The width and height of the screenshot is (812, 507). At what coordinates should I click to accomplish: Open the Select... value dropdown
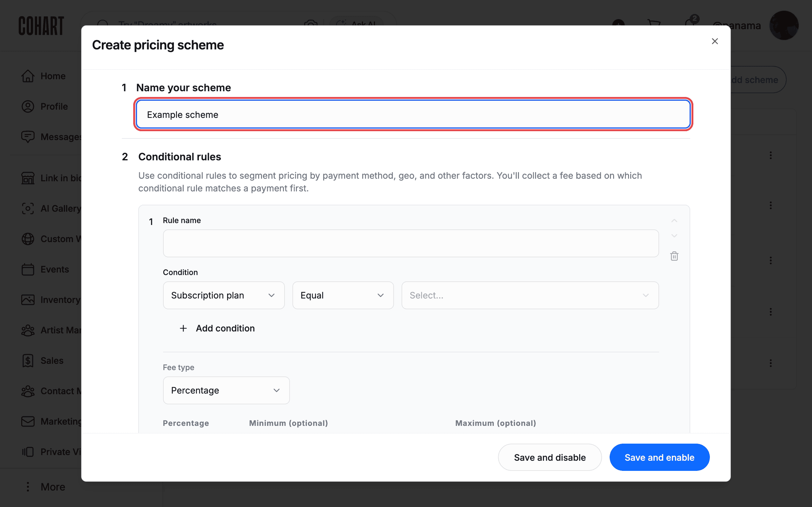530,295
